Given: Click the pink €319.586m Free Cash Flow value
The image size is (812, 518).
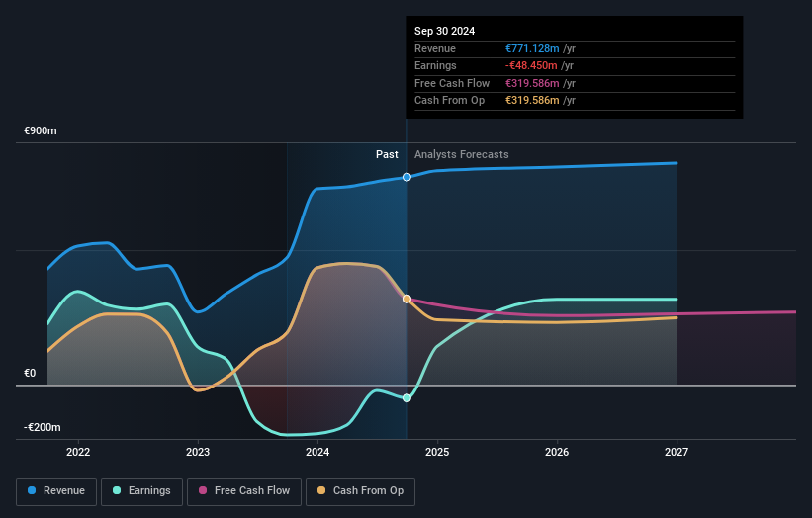Looking at the screenshot, I should coord(532,83).
